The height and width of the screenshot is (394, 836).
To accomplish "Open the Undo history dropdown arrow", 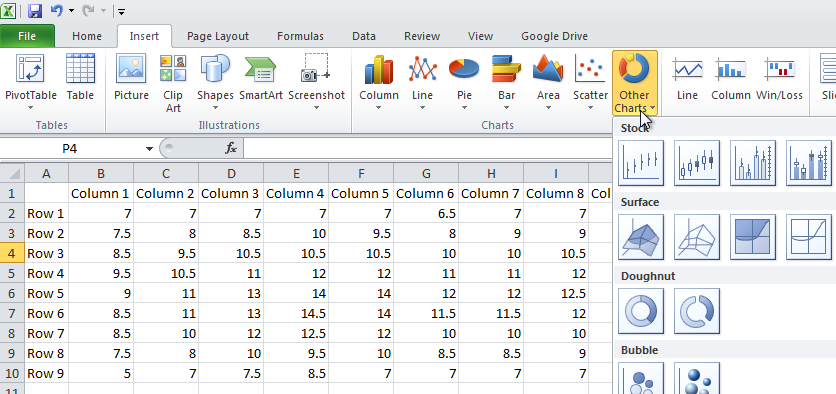I will click(x=71, y=10).
